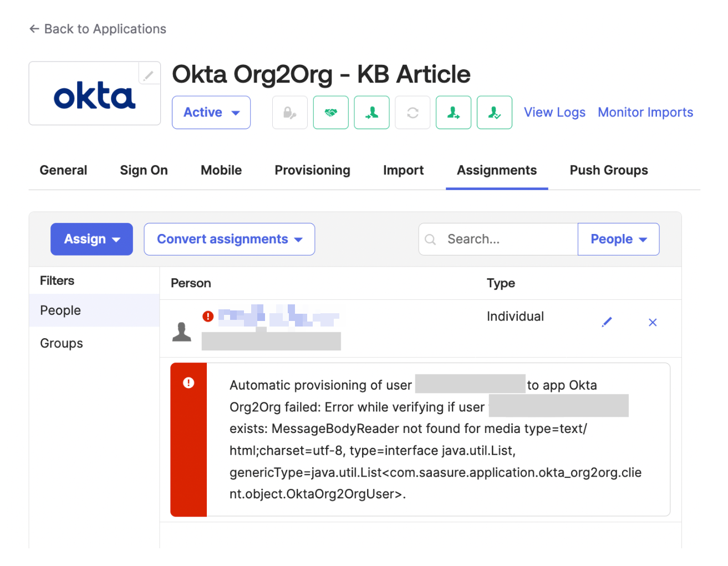
Task: Edit the Individual assignment with pencil icon
Action: (x=607, y=322)
